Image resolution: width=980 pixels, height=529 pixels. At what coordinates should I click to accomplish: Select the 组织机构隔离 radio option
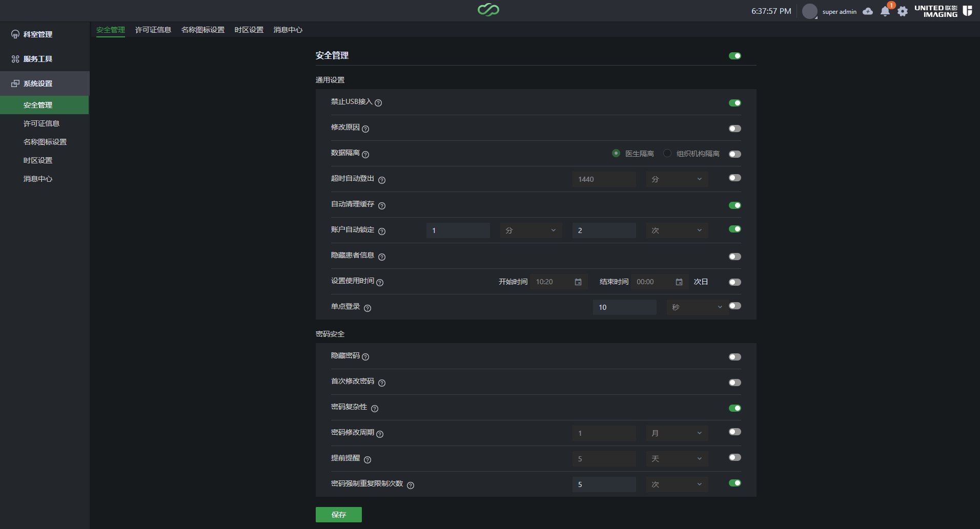tap(667, 153)
